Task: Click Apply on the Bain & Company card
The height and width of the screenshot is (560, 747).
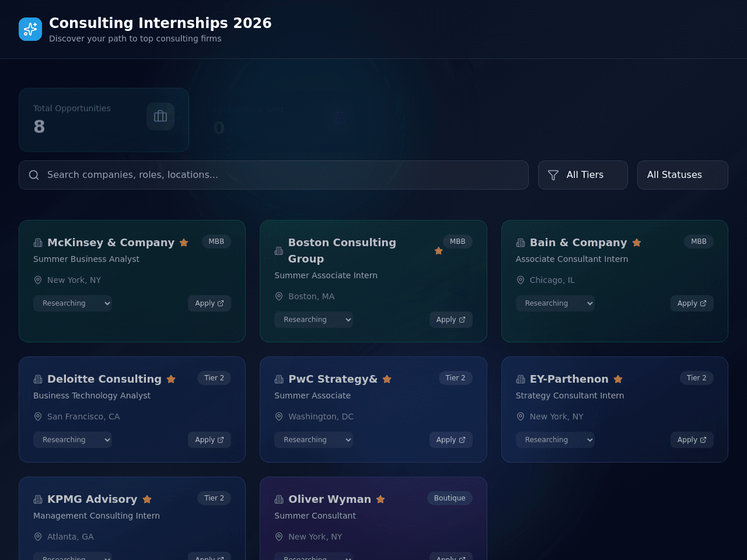Action: click(x=692, y=303)
